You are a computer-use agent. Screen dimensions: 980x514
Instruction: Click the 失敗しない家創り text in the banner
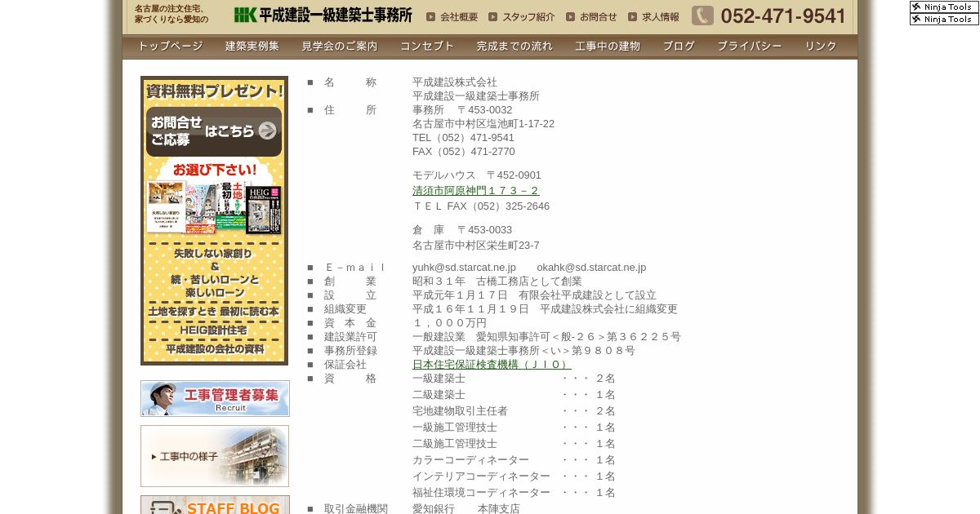pyautogui.click(x=214, y=254)
